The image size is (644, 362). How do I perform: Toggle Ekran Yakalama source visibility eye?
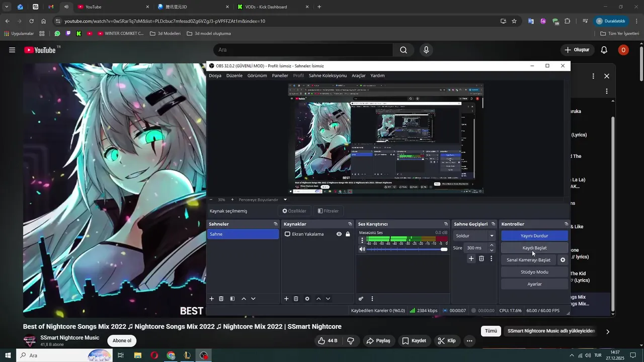coord(339,234)
